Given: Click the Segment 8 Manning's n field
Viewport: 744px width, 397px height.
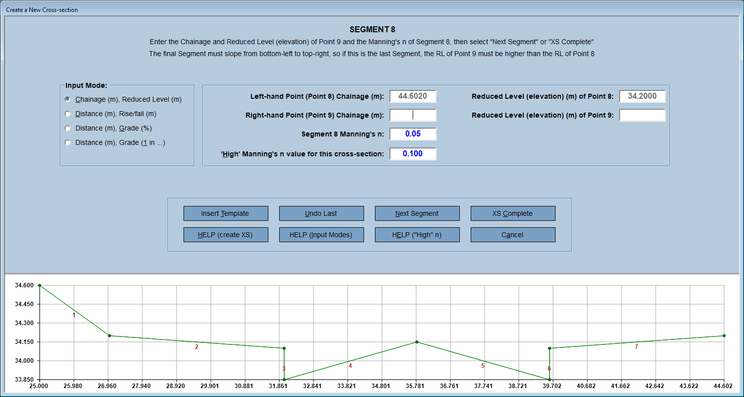Looking at the screenshot, I should click(x=413, y=134).
